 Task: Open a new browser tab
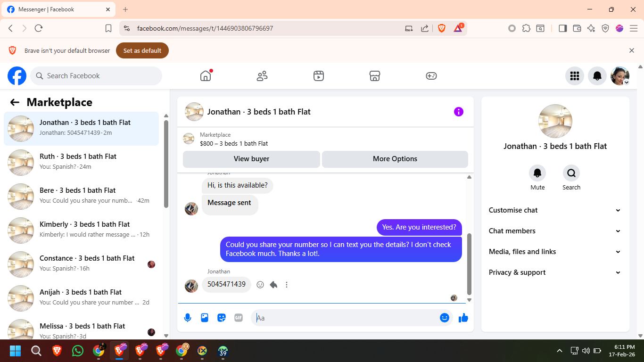coord(125,9)
